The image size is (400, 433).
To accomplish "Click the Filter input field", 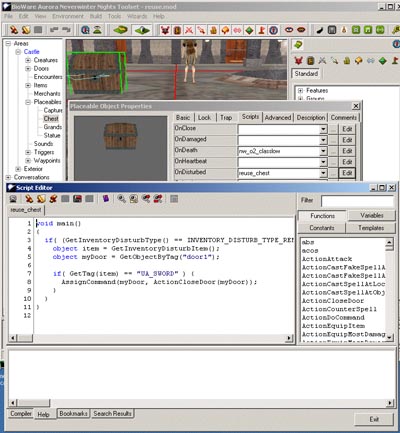I will click(x=358, y=201).
